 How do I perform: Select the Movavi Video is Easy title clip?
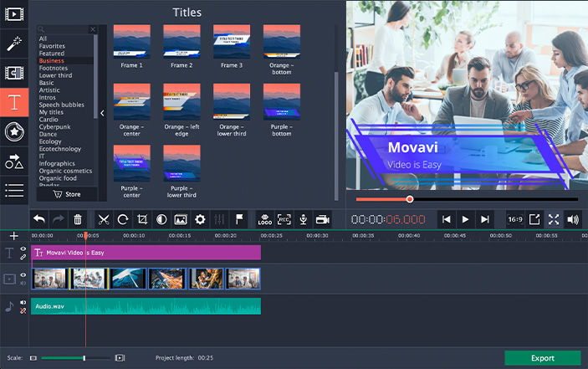(x=146, y=253)
